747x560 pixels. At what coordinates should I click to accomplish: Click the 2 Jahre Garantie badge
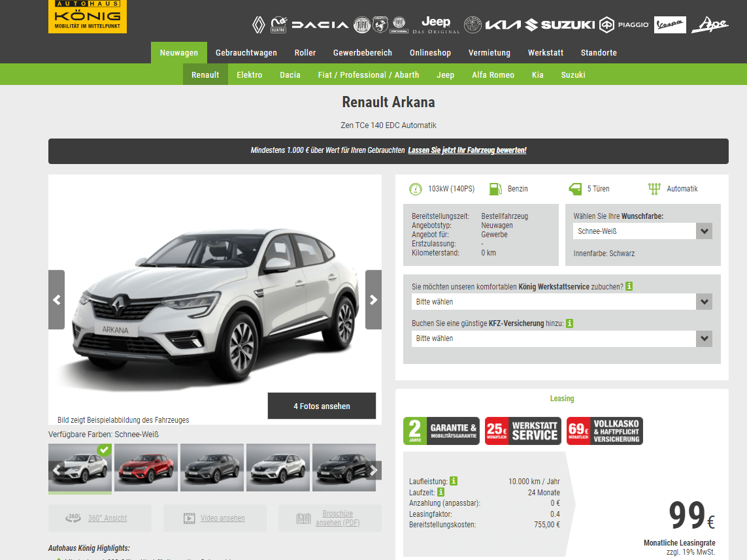pyautogui.click(x=441, y=431)
